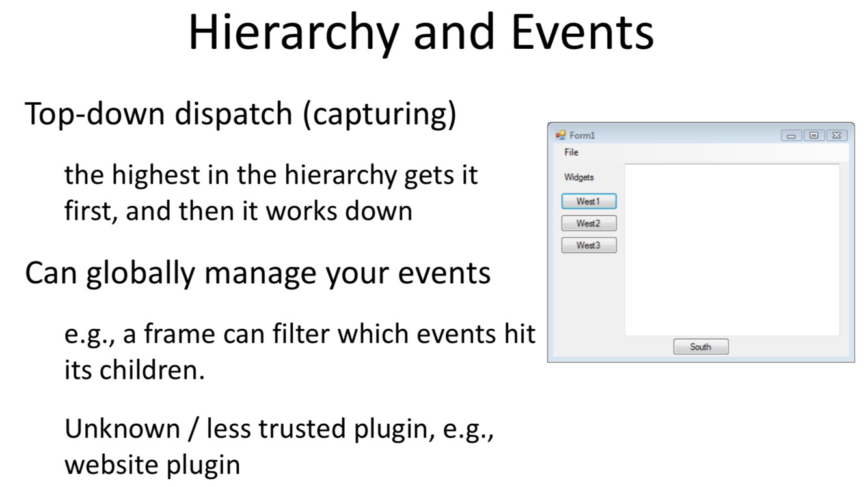Click the Widgets label
The height and width of the screenshot is (487, 868).
pos(578,177)
